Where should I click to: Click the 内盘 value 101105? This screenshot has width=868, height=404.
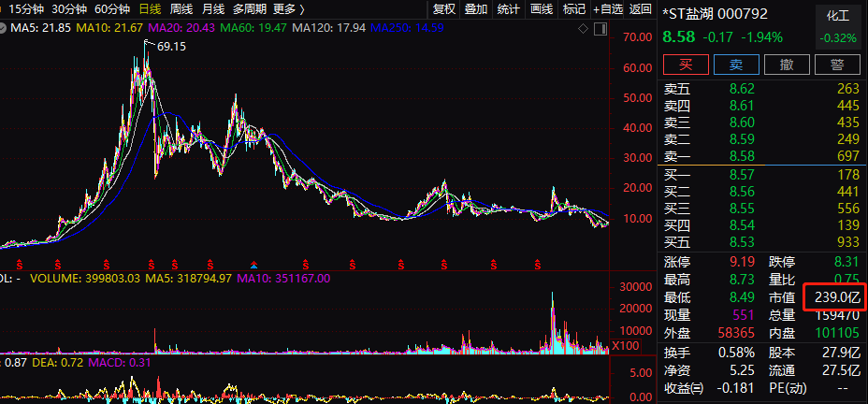tap(838, 333)
